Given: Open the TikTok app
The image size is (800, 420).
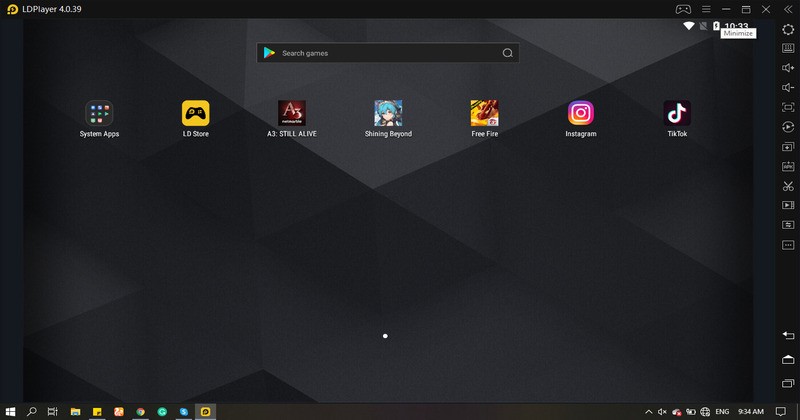Looking at the screenshot, I should pos(677,113).
